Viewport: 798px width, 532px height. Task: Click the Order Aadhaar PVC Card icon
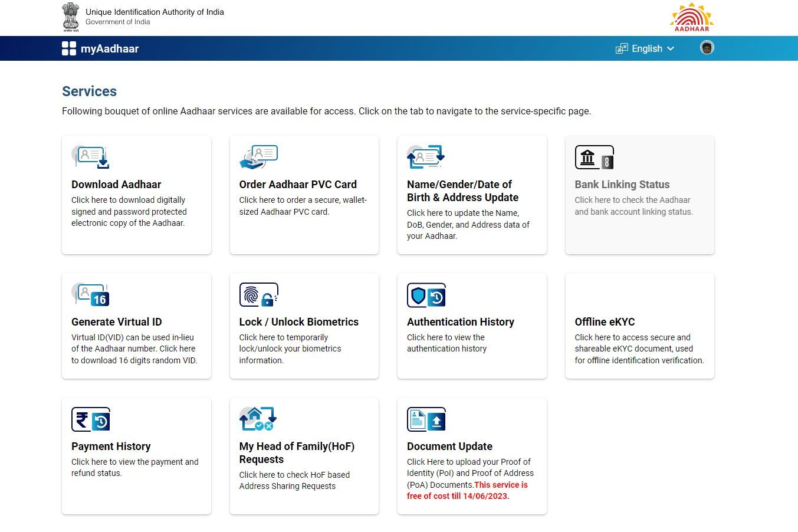click(258, 157)
